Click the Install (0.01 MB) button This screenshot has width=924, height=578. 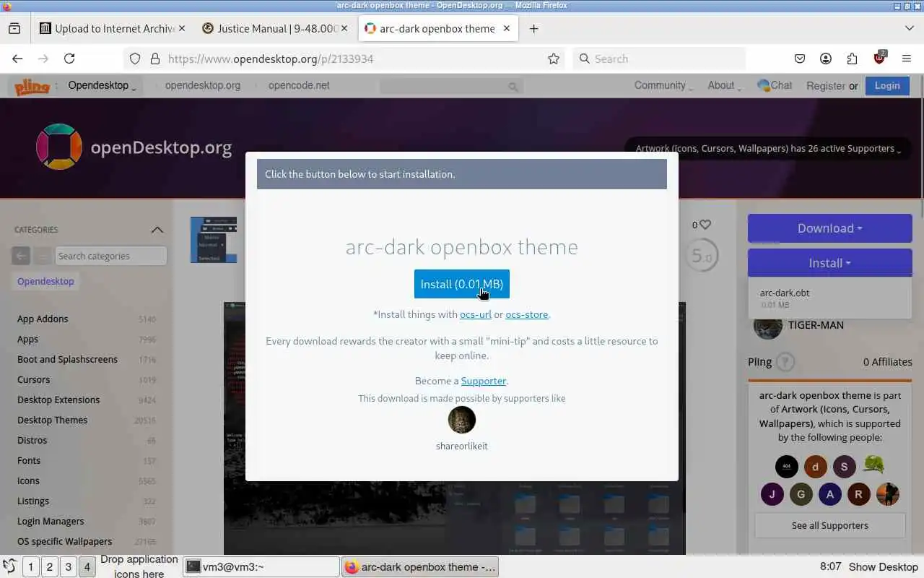(462, 284)
